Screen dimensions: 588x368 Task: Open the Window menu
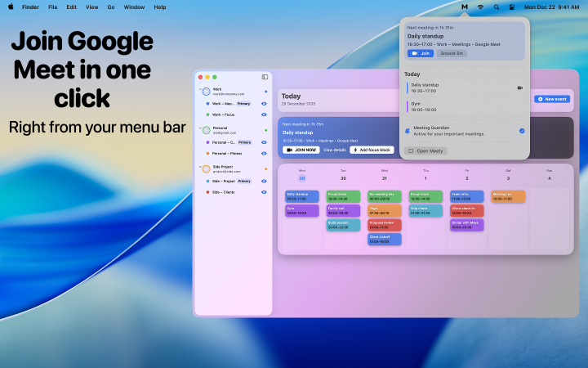pos(134,7)
